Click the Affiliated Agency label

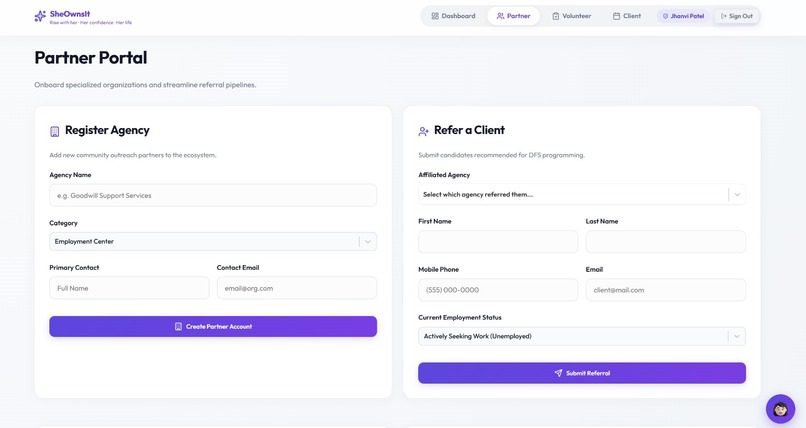coord(444,175)
